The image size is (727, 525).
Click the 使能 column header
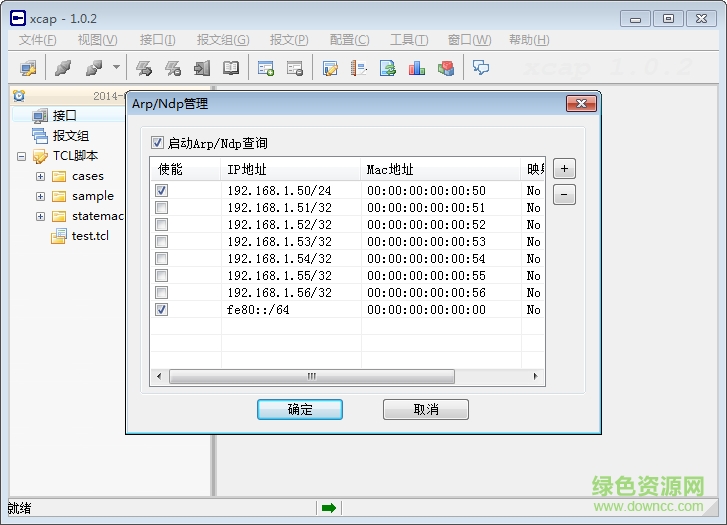tap(186, 169)
